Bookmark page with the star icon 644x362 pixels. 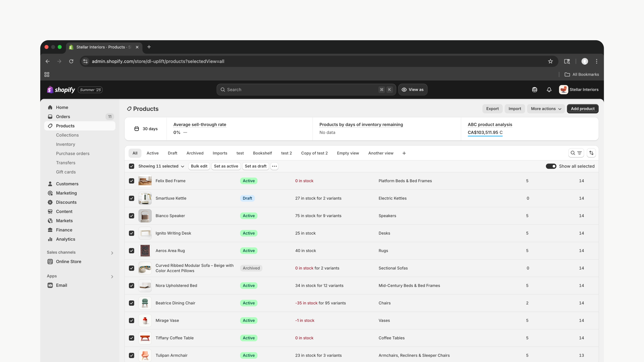550,61
